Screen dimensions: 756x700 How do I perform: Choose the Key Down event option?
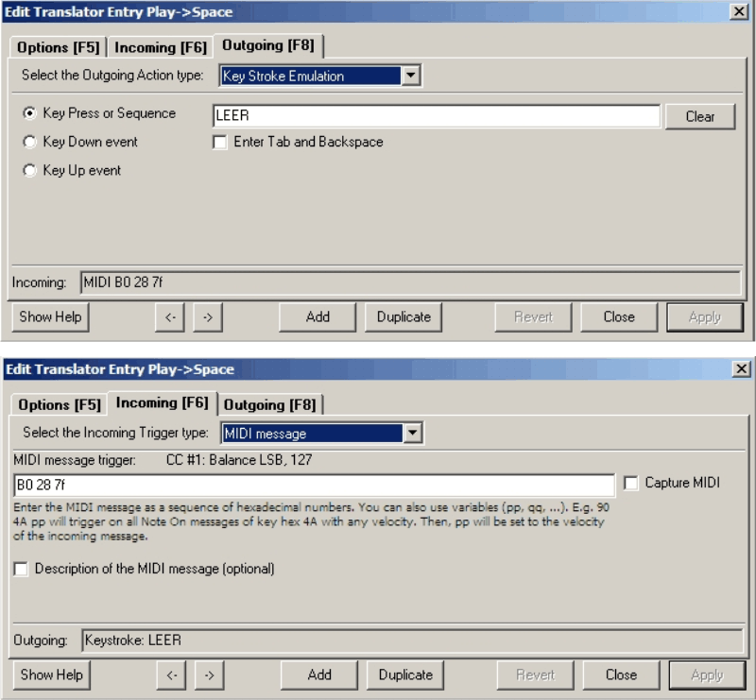click(29, 142)
